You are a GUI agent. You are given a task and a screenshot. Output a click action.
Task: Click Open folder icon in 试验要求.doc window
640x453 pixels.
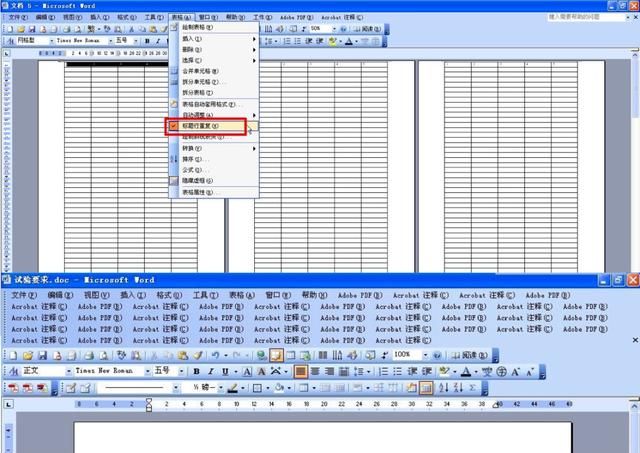(27, 355)
